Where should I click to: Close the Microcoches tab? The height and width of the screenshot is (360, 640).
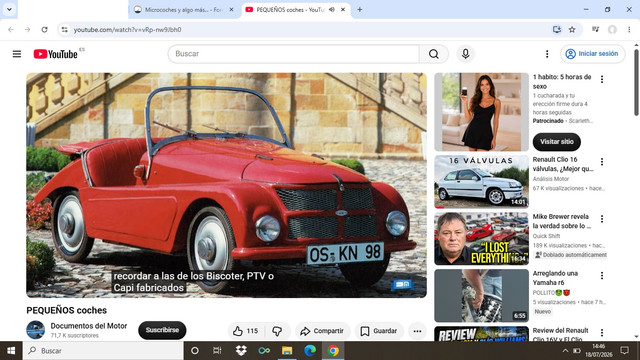pyautogui.click(x=231, y=9)
